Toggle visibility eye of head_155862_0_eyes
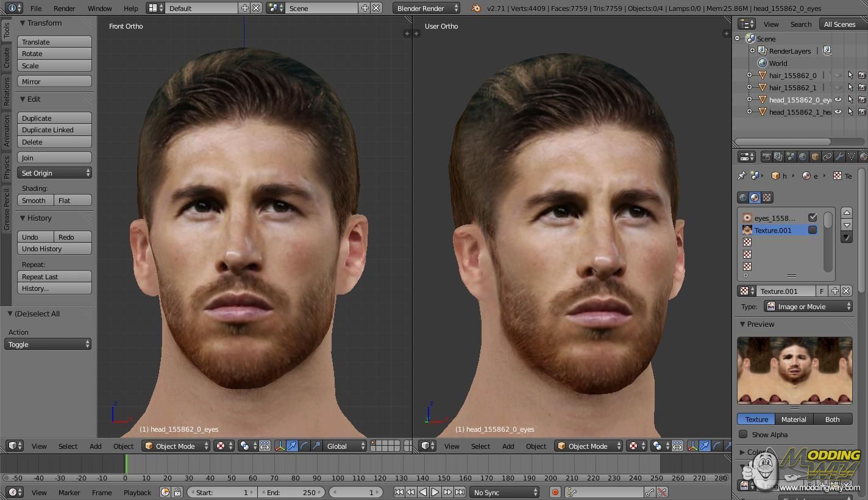The height and width of the screenshot is (500, 868). 838,99
